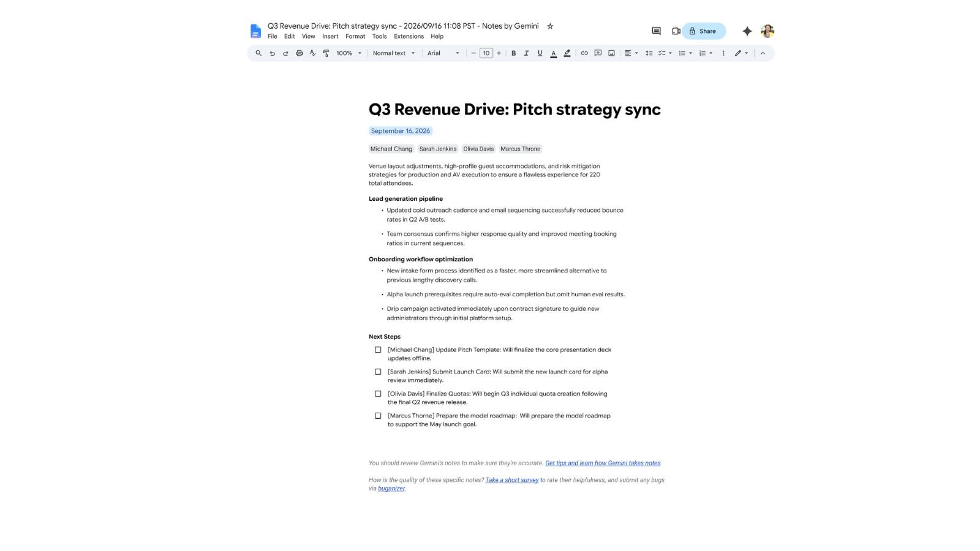Screen dimensions: 980x551
Task: Open text alignment dropdown
Action: (x=631, y=53)
